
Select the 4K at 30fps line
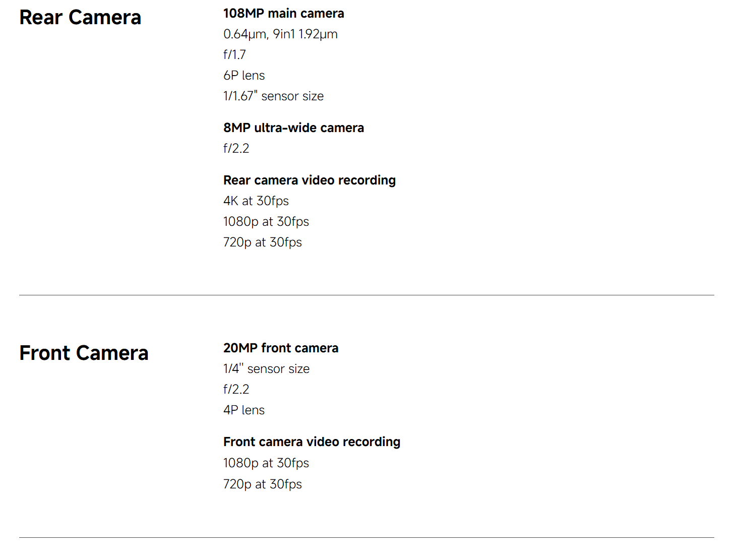[256, 201]
